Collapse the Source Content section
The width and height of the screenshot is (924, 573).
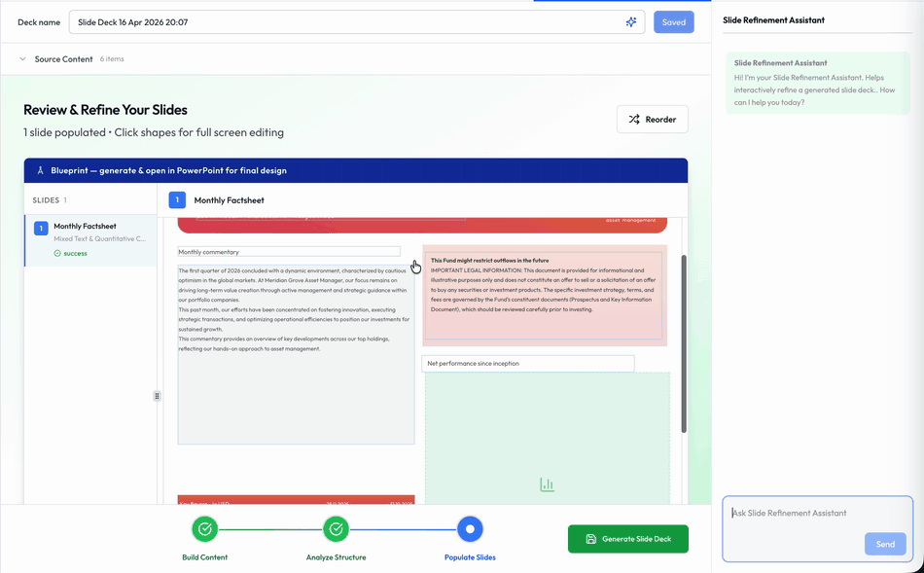click(x=22, y=58)
